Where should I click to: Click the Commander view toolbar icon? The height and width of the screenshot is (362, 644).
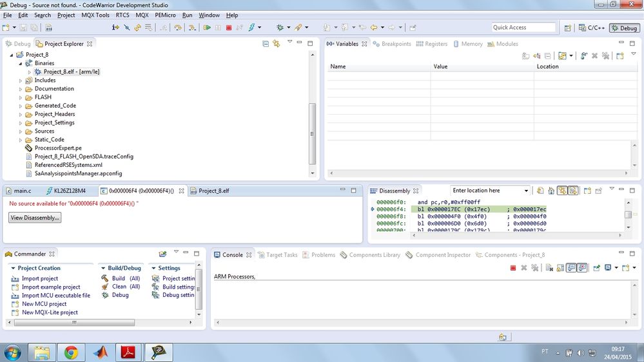tap(162, 254)
